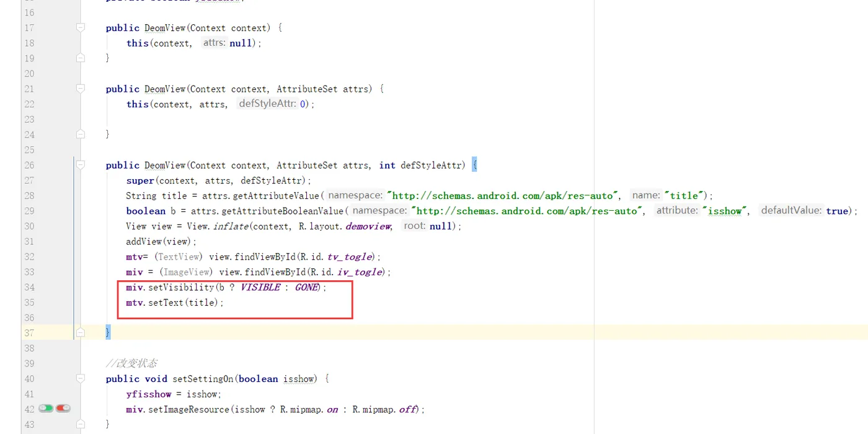868x434 pixels.
Task: Click '(TextView)' cast on line 32
Action: [179, 257]
